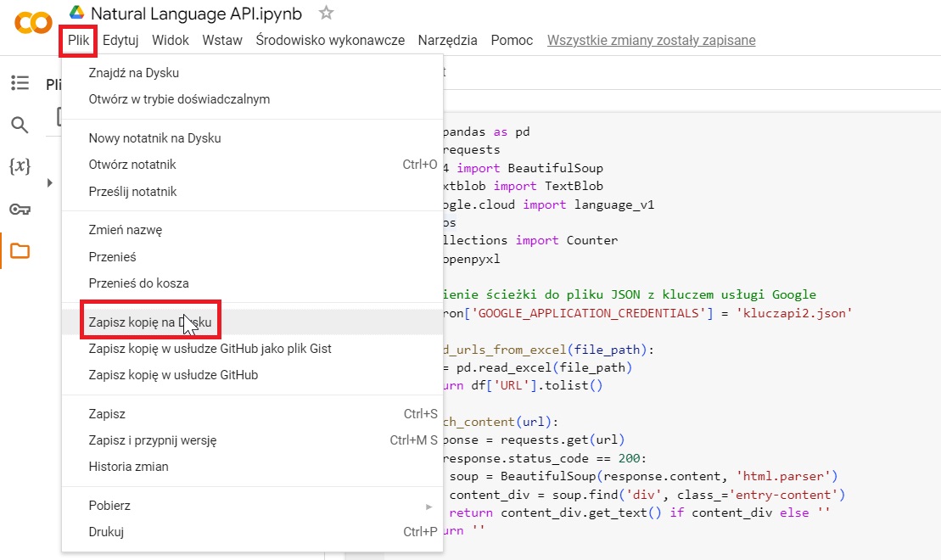Open the Edytuj menu
Image resolution: width=941 pixels, height=560 pixels.
[x=123, y=40]
